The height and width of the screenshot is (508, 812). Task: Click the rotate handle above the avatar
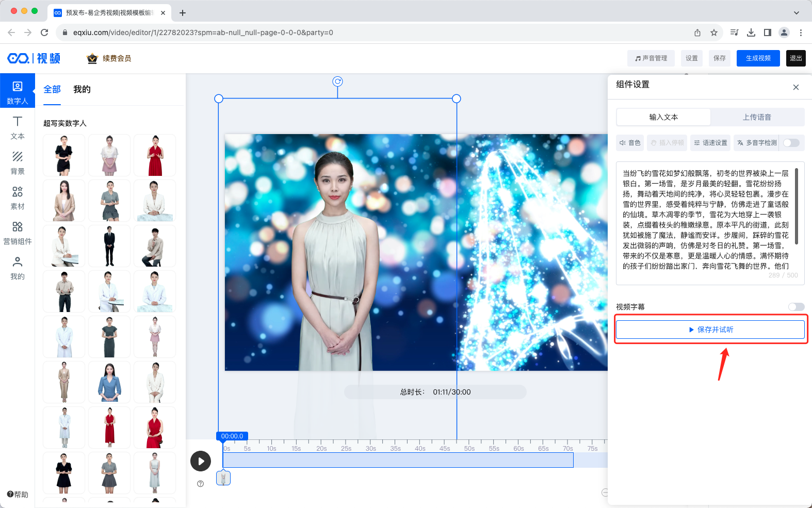[337, 81]
